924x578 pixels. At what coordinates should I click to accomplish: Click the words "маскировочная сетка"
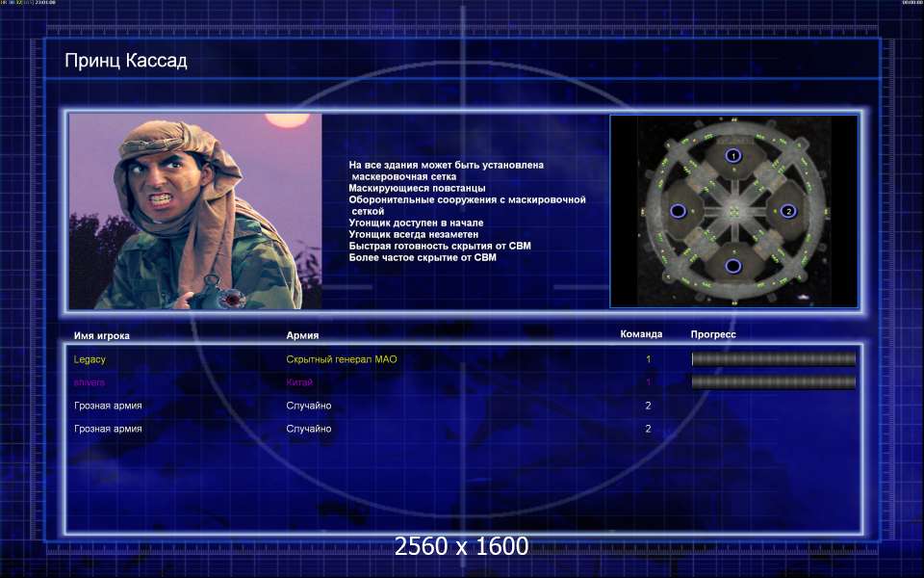[403, 176]
